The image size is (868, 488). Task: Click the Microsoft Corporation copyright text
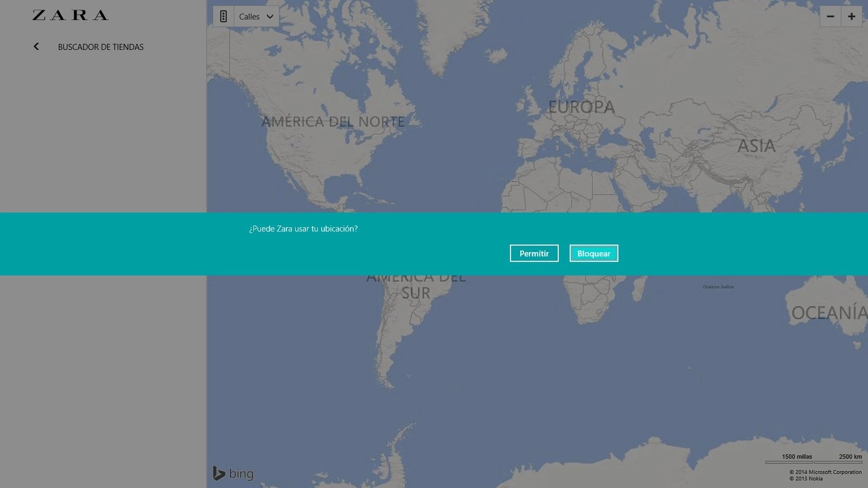(x=825, y=472)
